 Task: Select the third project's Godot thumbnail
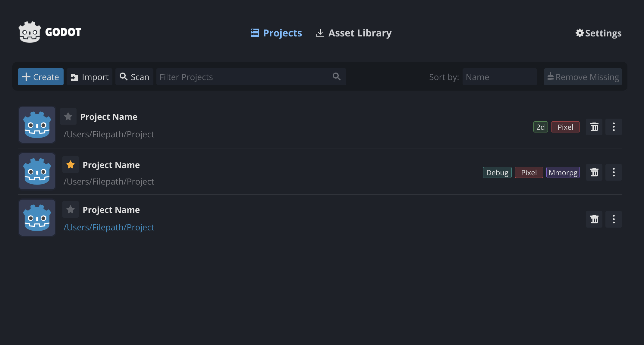37,218
